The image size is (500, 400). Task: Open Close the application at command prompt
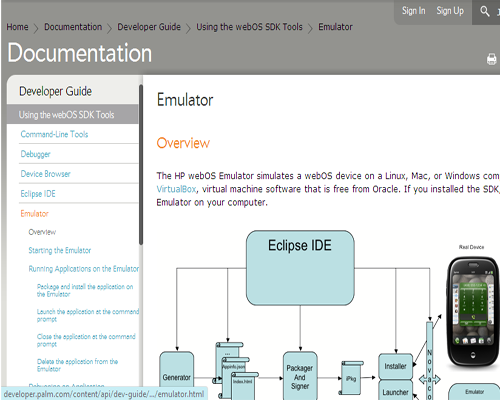(x=86, y=340)
